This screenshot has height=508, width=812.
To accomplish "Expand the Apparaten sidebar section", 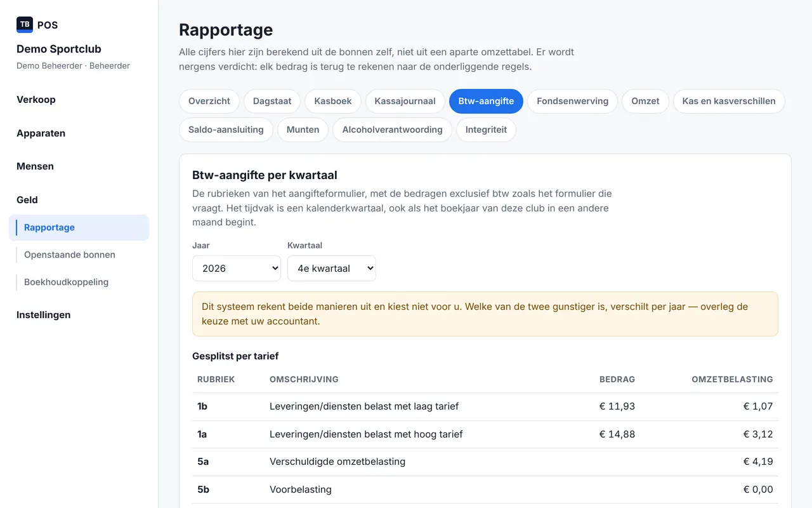I will pyautogui.click(x=41, y=133).
